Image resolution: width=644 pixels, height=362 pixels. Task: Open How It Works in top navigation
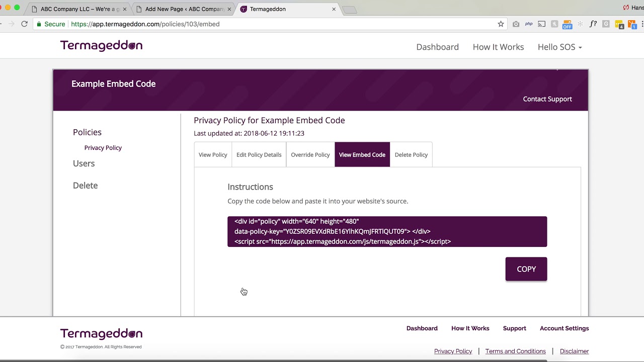[498, 47]
